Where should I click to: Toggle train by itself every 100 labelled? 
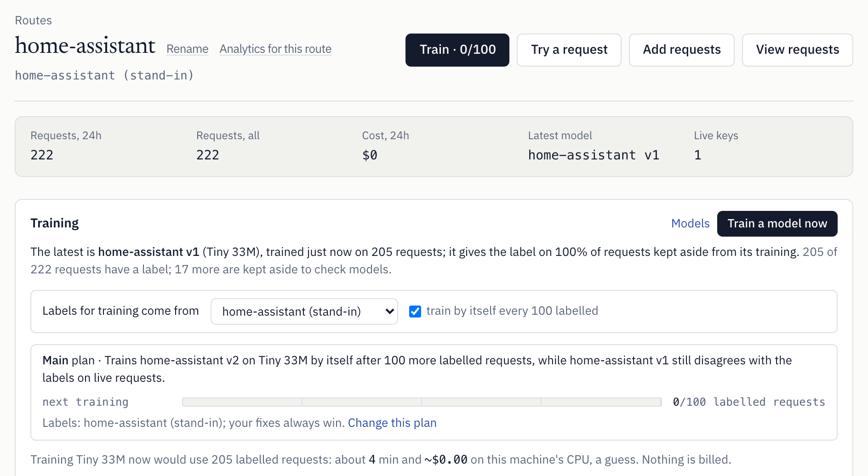coord(415,312)
